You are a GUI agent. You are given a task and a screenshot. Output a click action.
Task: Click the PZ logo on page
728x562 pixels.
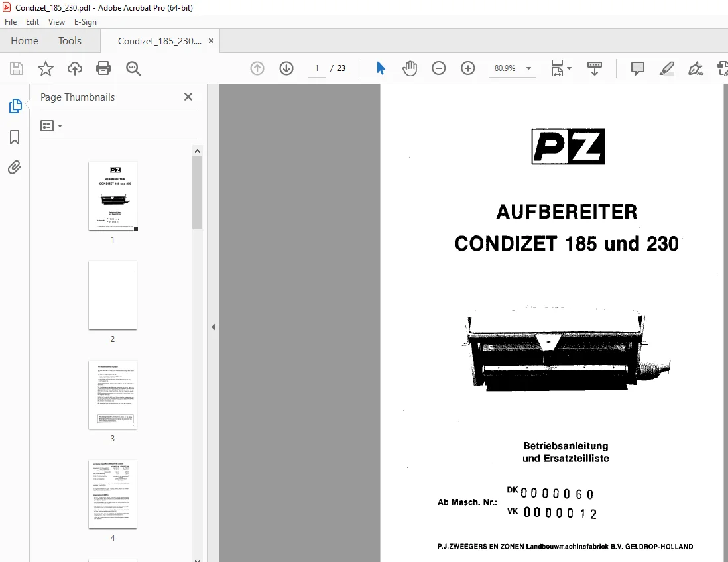pyautogui.click(x=568, y=146)
